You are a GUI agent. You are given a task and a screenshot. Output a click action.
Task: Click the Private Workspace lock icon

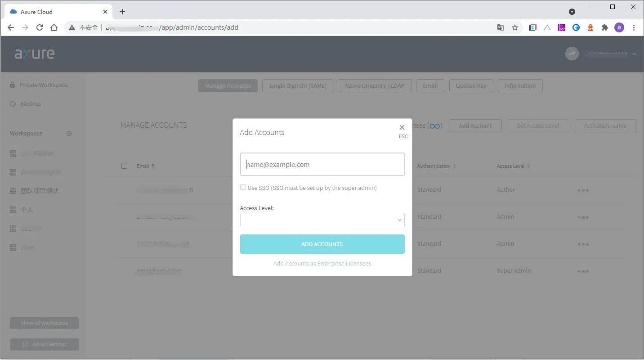13,85
